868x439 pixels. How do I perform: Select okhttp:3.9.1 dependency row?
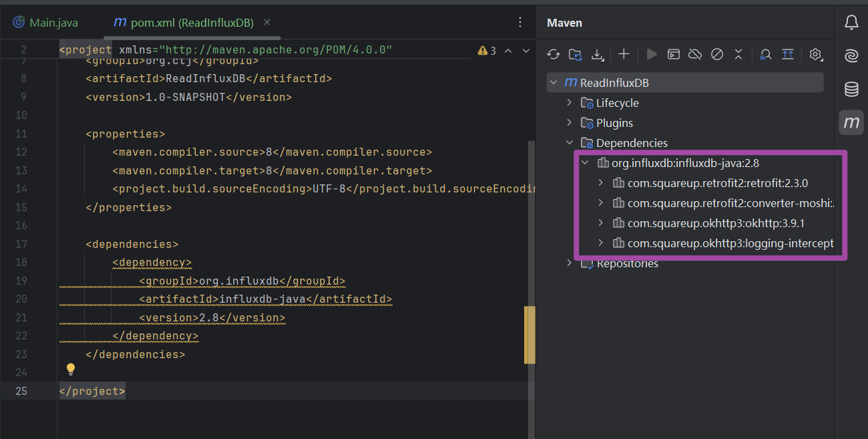point(685,223)
